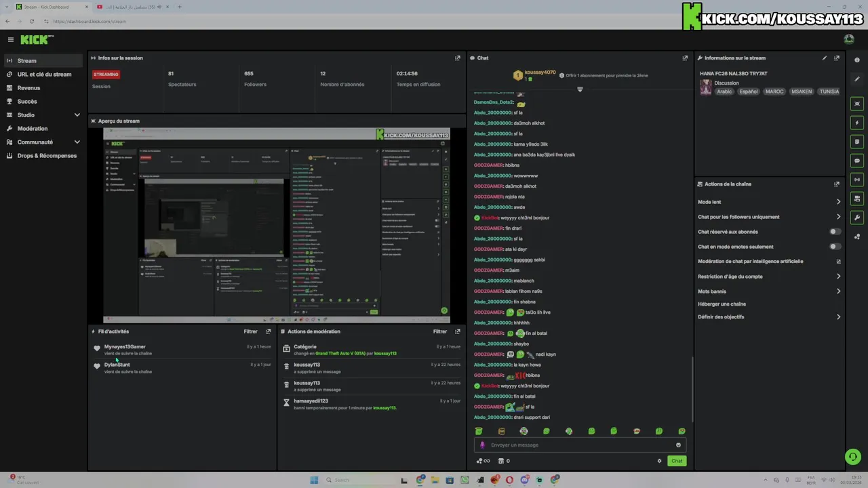
Task: Select the first green emote in the chat emote row
Action: point(479,431)
